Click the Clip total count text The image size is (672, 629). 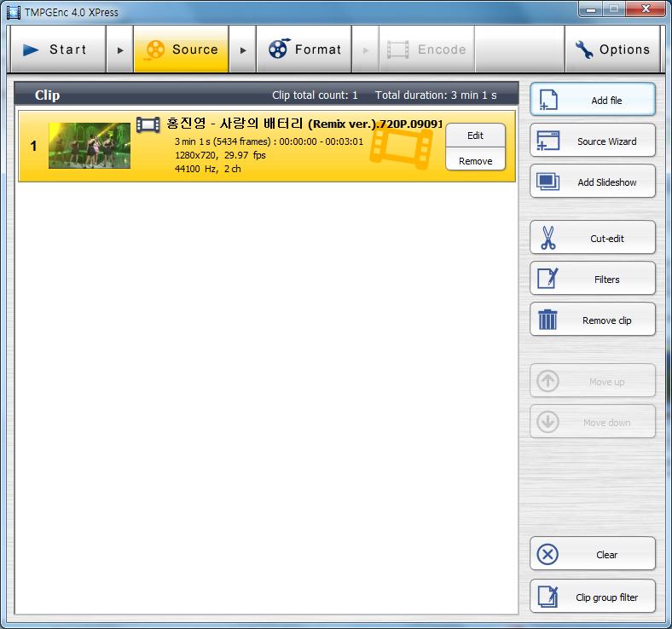[x=315, y=95]
